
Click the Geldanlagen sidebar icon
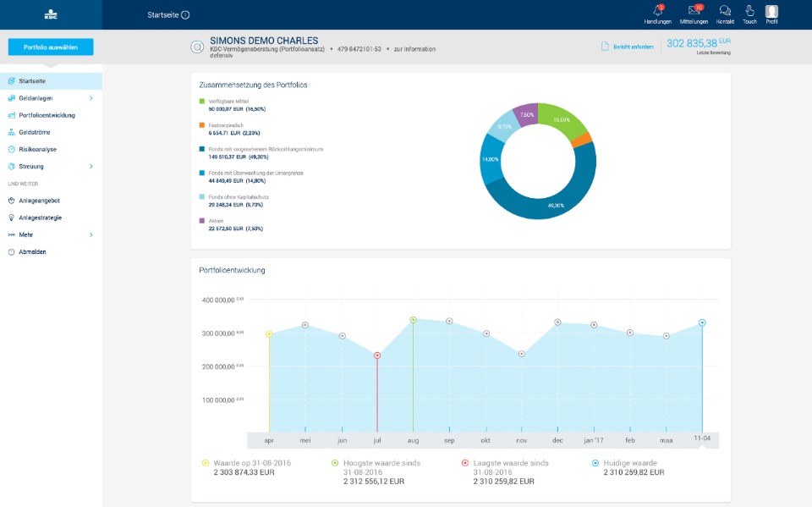11,98
